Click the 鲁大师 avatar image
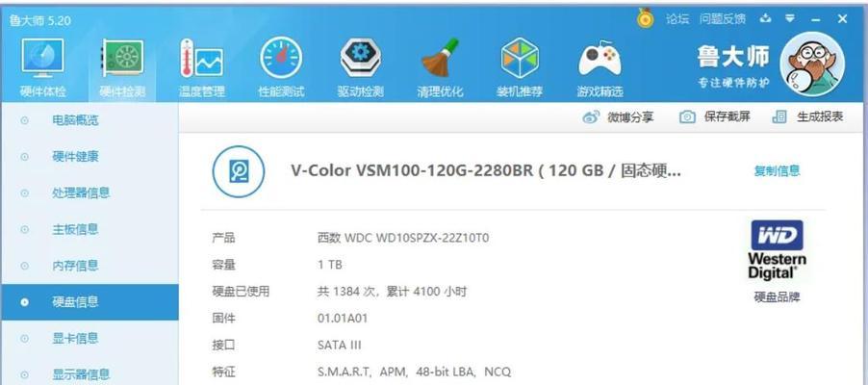This screenshot has width=868, height=385. click(812, 64)
